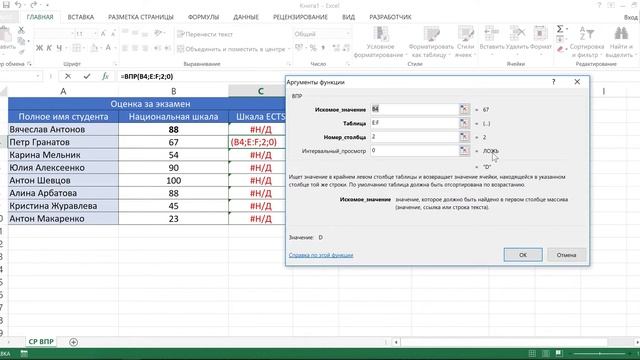640x360 pixels.
Task: Add a new sheet with plus button
Action: 73,342
